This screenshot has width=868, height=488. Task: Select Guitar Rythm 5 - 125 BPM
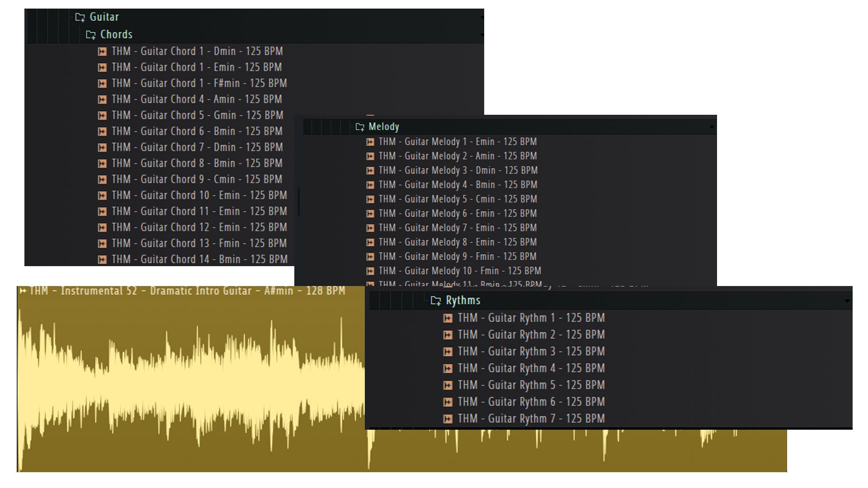[531, 385]
